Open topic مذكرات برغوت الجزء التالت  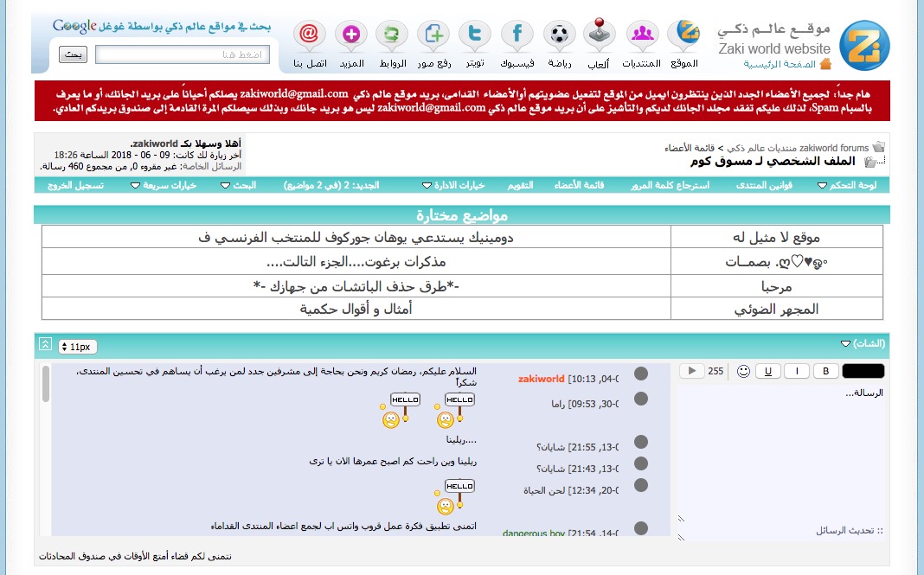tap(356, 262)
